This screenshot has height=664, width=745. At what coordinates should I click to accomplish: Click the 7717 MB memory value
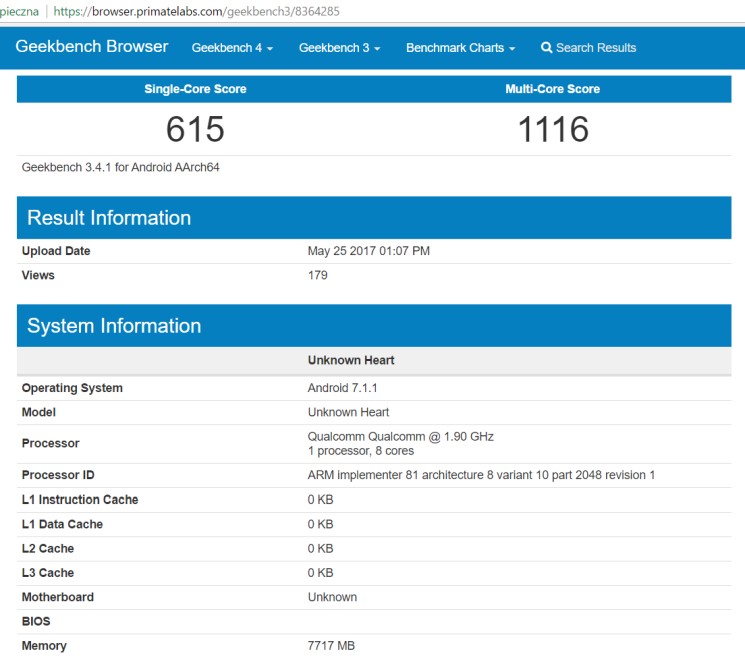point(331,646)
